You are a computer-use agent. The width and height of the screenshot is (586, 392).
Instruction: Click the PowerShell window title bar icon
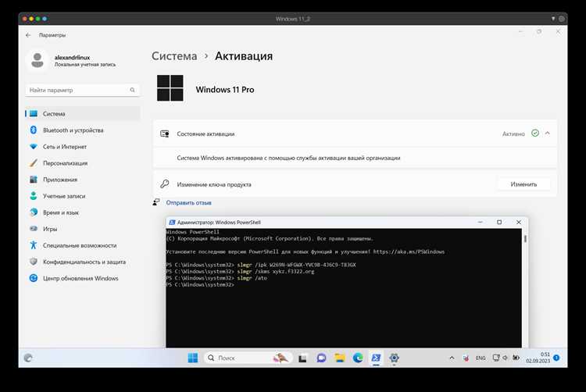[172, 222]
